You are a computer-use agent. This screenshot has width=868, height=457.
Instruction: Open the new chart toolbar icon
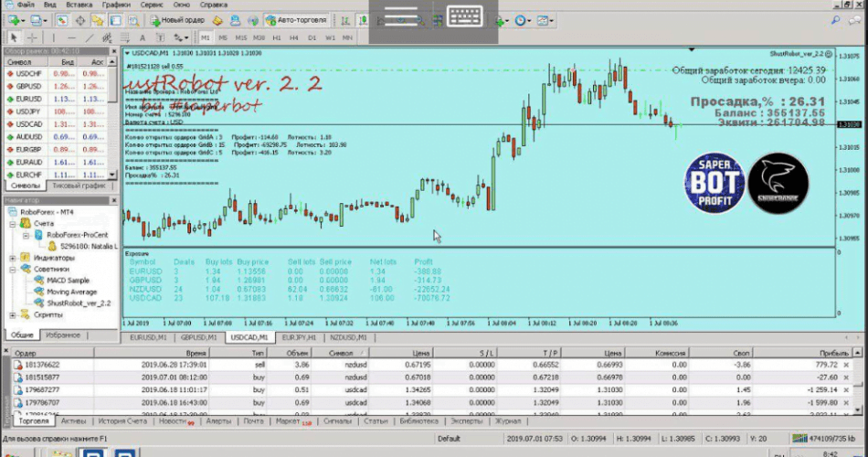click(x=13, y=20)
